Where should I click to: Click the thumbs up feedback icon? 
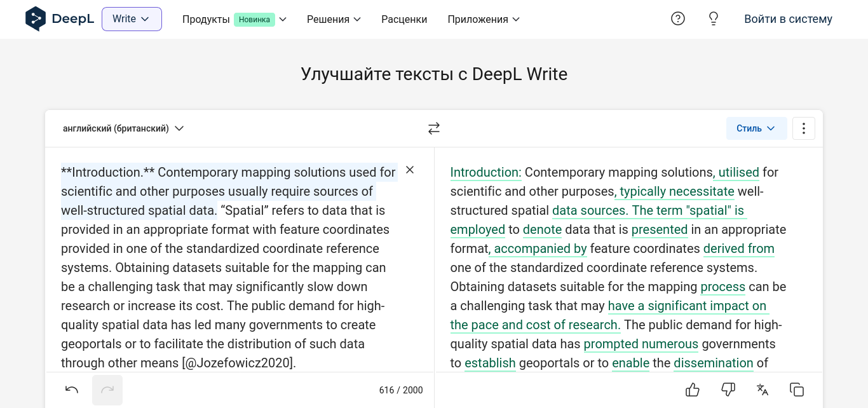coord(693,390)
